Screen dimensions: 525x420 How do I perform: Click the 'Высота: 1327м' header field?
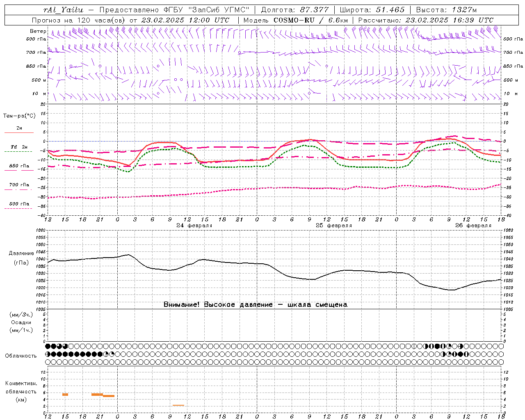446,10
